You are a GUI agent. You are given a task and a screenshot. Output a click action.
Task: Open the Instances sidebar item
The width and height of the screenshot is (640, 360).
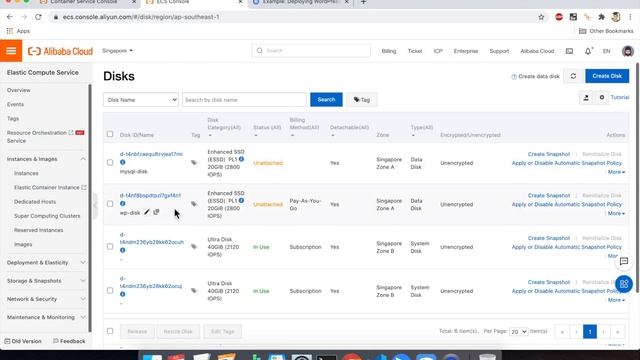(26, 173)
